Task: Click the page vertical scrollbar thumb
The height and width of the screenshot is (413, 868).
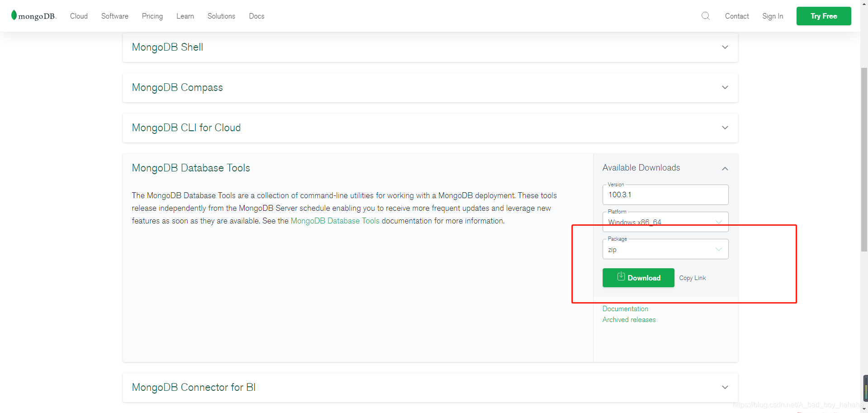Action: click(864, 159)
